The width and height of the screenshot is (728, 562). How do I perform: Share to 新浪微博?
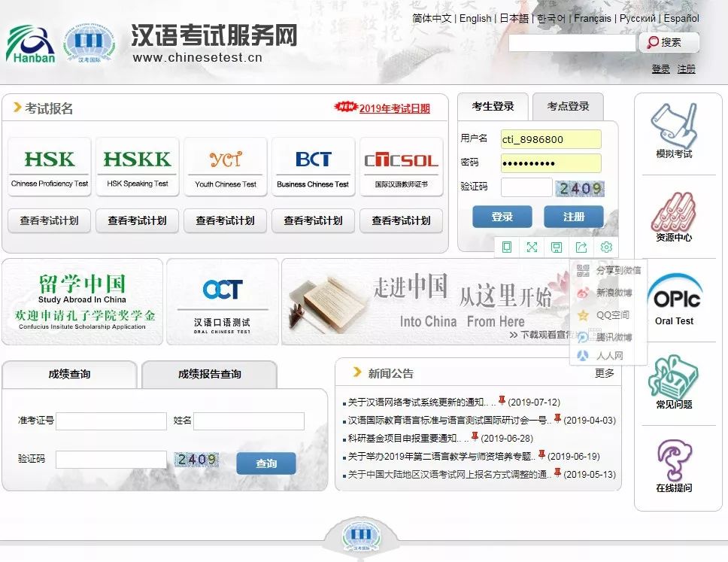(604, 293)
